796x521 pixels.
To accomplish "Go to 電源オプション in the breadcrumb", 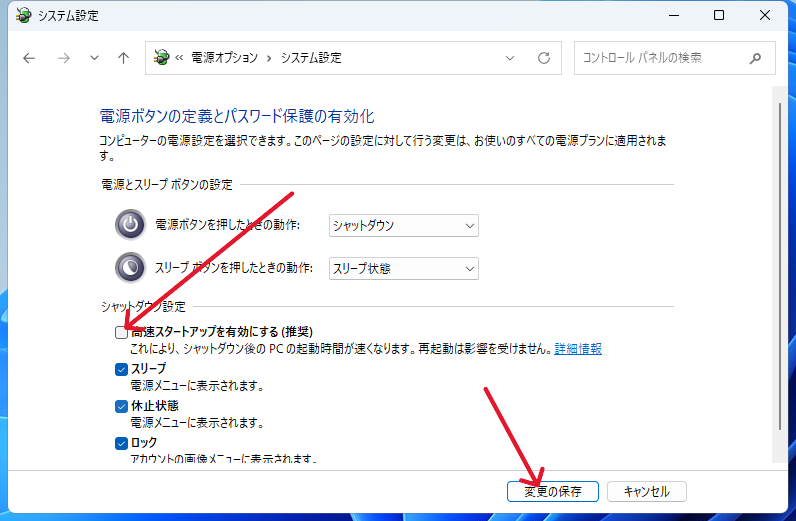I will [223, 58].
